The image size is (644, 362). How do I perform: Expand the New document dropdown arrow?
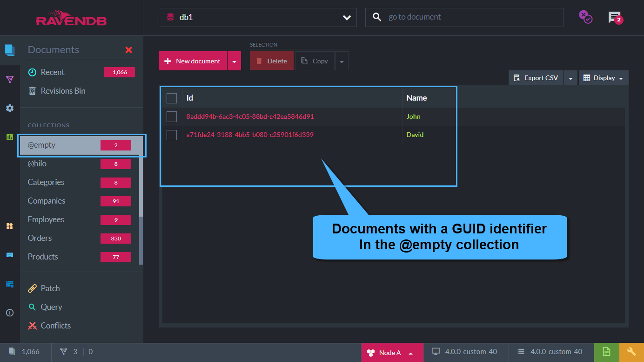[234, 61]
